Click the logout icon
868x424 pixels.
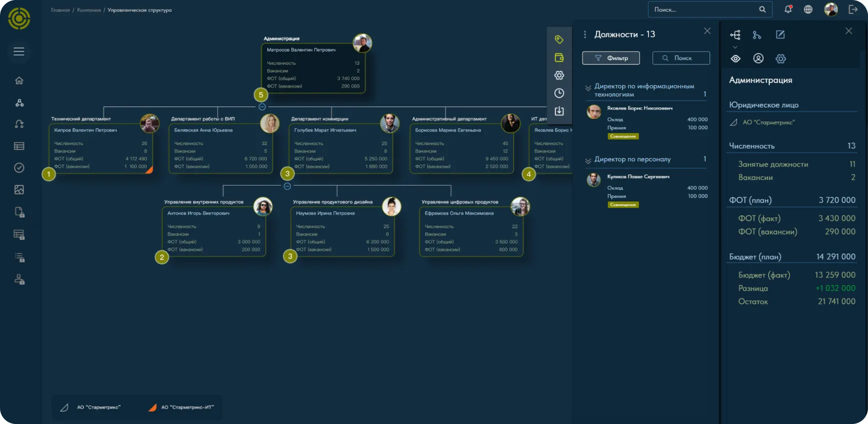coord(853,9)
